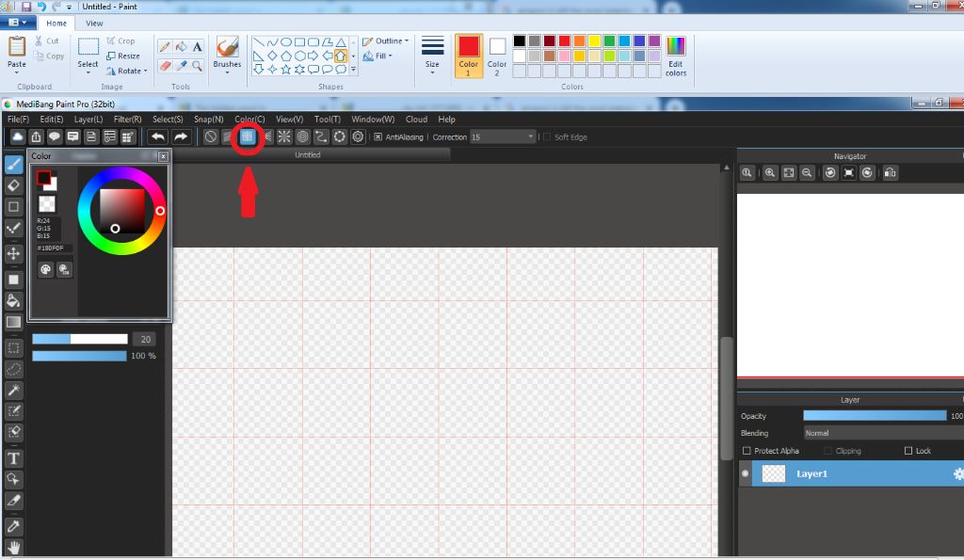Viewport: 964px width, 560px height.
Task: Select the dot pen tool with the checkmark icon
Action: pyautogui.click(x=13, y=229)
